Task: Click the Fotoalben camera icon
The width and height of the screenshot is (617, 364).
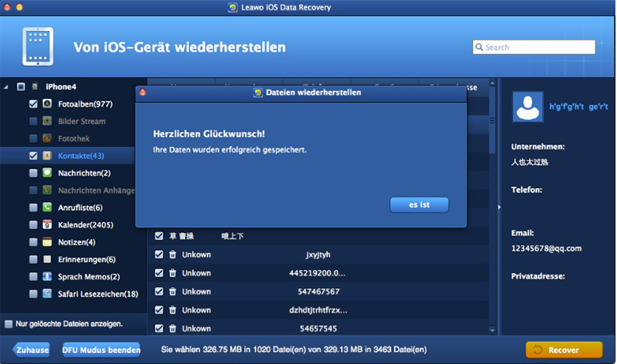Action: tap(47, 104)
